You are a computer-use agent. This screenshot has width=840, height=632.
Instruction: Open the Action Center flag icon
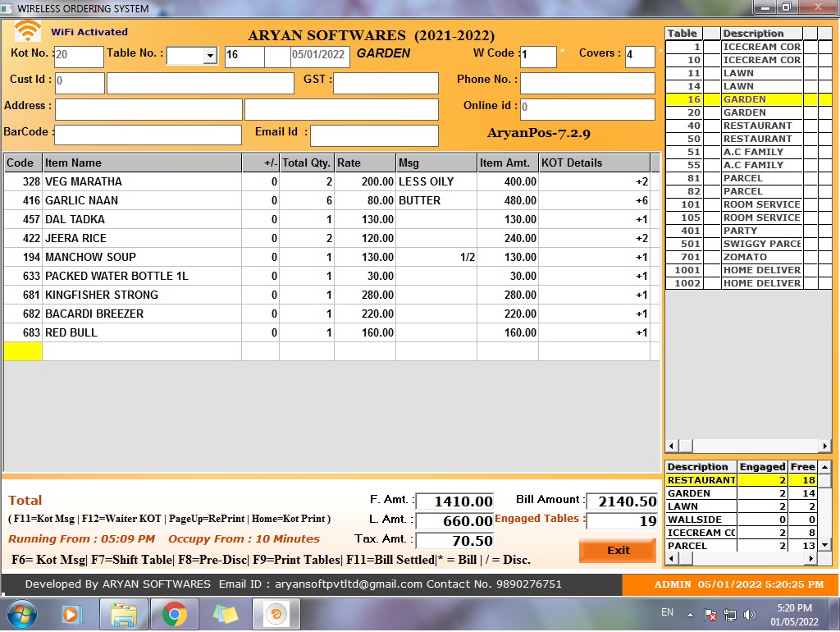[710, 615]
